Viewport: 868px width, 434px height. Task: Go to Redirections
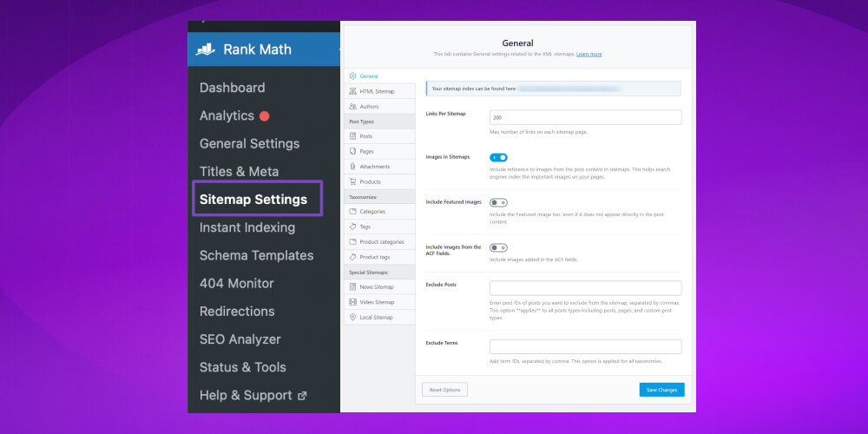click(237, 311)
